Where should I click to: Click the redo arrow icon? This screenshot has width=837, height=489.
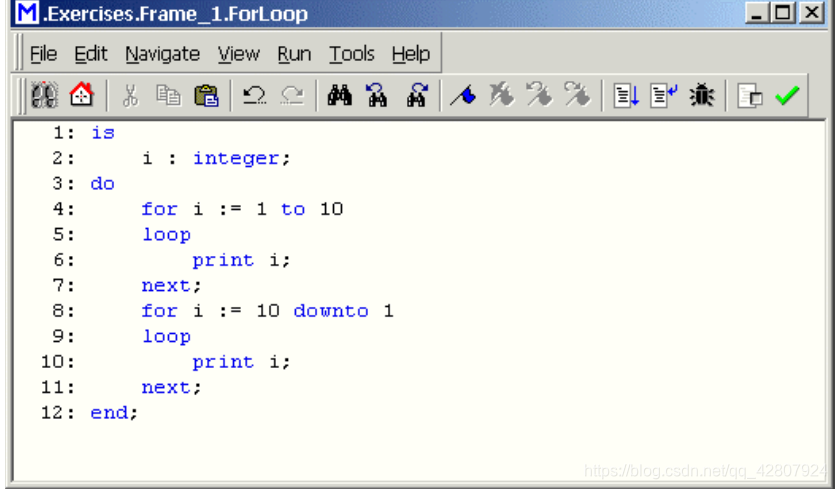point(293,96)
